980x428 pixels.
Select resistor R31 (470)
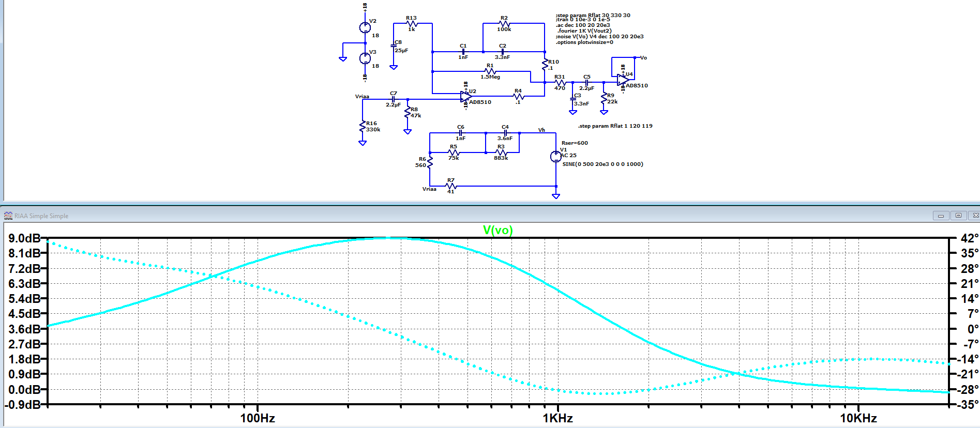(560, 82)
